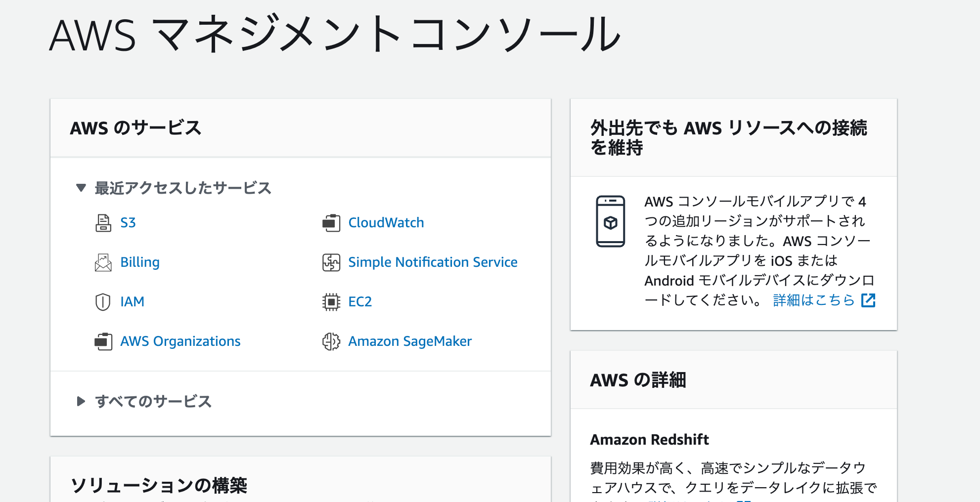The image size is (980, 502).
Task: Open the S3 service link
Action: click(x=128, y=223)
